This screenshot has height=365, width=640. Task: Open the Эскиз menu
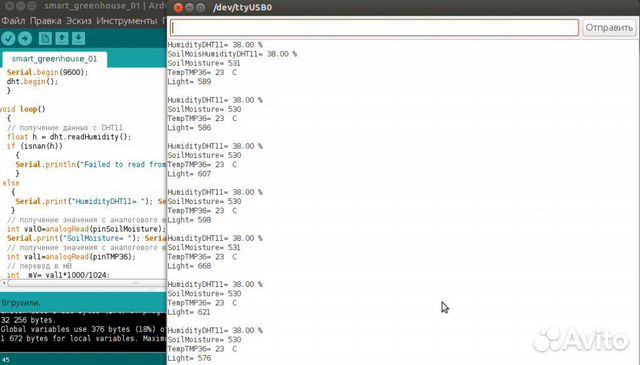(79, 20)
